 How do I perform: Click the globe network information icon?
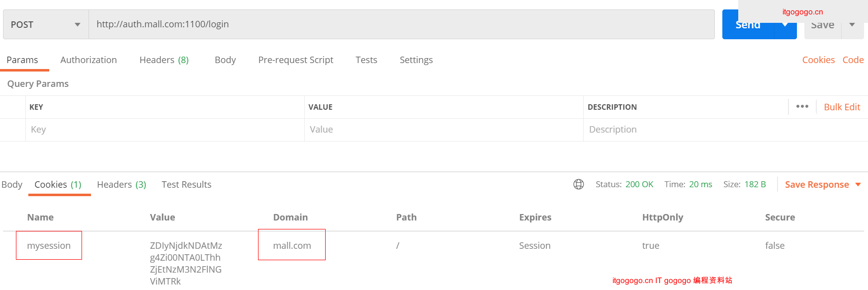[x=578, y=184]
